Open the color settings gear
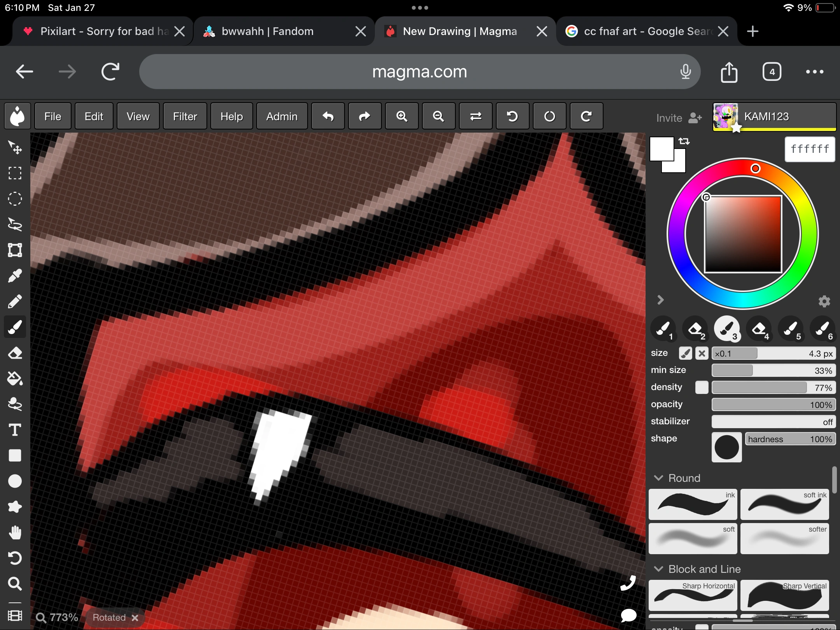840x630 pixels. click(824, 301)
